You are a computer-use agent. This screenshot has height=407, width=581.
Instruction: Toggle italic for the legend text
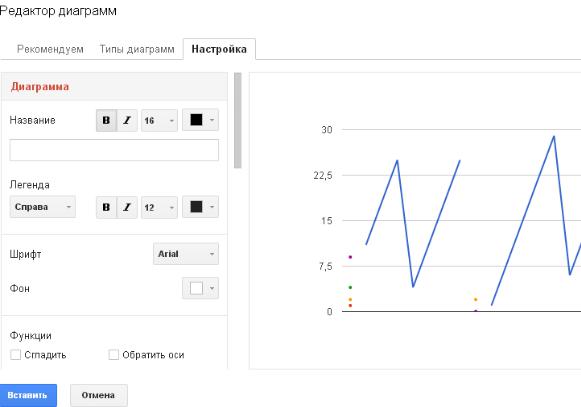(127, 207)
